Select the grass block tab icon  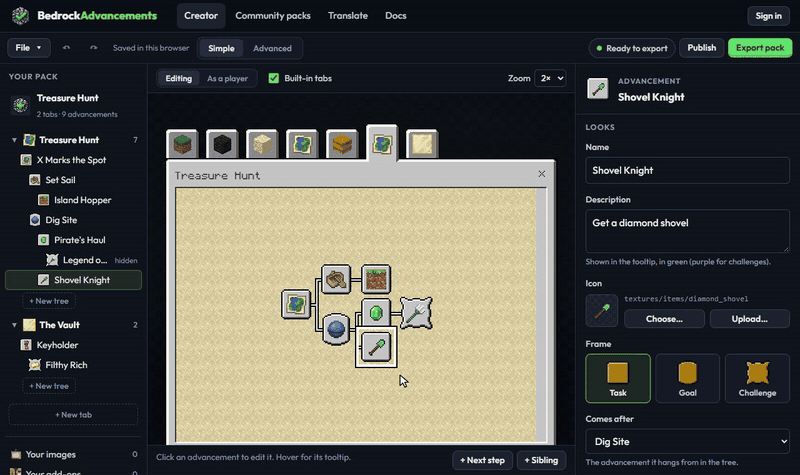(x=182, y=144)
